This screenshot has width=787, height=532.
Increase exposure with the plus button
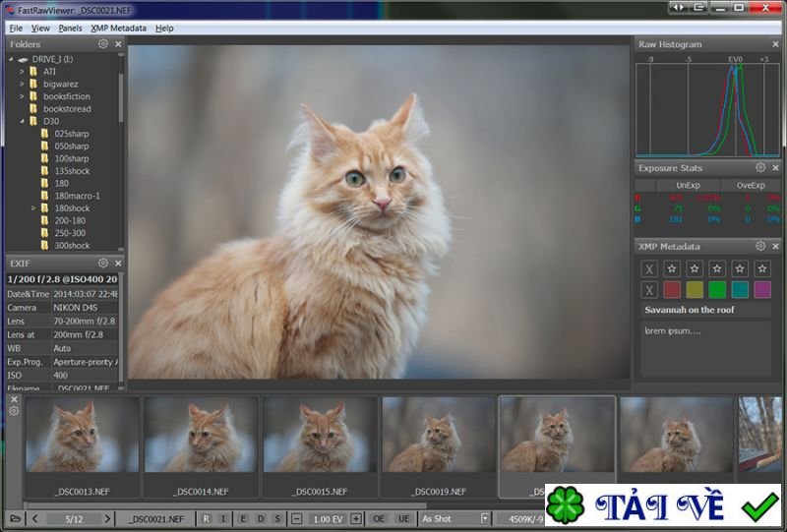(x=356, y=518)
